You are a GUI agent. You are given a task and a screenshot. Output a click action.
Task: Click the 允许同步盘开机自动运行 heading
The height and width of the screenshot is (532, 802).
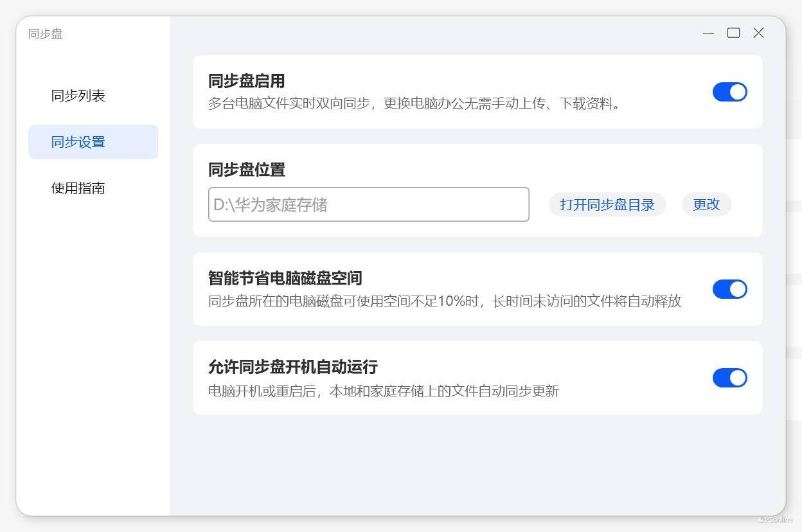[x=292, y=367]
